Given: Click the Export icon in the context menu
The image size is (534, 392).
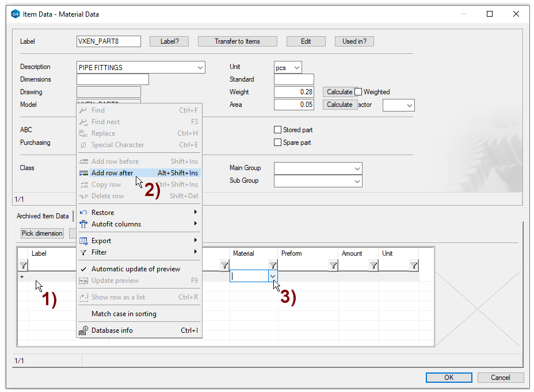Looking at the screenshot, I should coord(83,241).
